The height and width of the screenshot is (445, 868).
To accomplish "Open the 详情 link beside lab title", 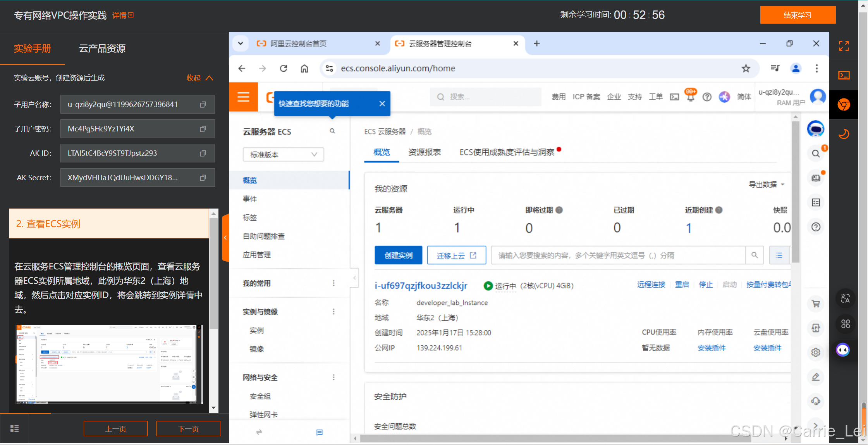I will pyautogui.click(x=123, y=15).
